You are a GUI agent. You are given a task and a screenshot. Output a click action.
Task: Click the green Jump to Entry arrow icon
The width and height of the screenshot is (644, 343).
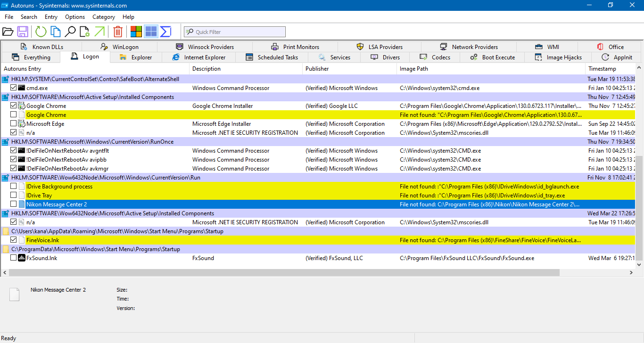click(99, 32)
